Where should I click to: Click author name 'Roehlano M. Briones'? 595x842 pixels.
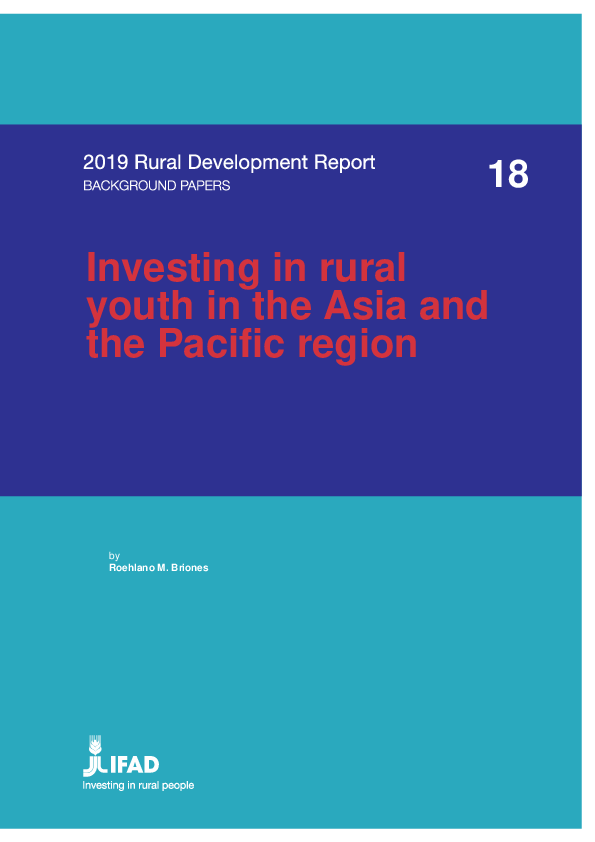click(158, 568)
